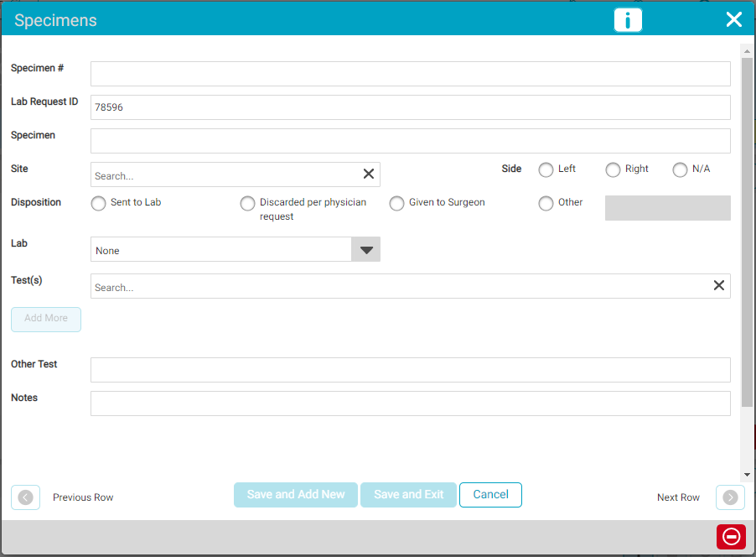This screenshot has height=557, width=756.
Task: Click Save and Exit button
Action: pyautogui.click(x=408, y=495)
